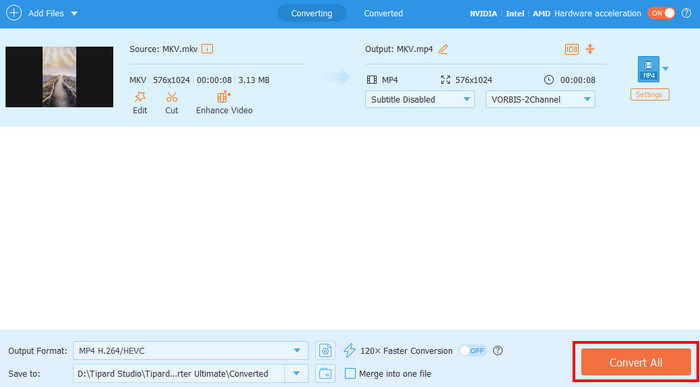Expand the VORBIS-2Channel audio dropdown
This screenshot has height=387, width=700.
540,100
